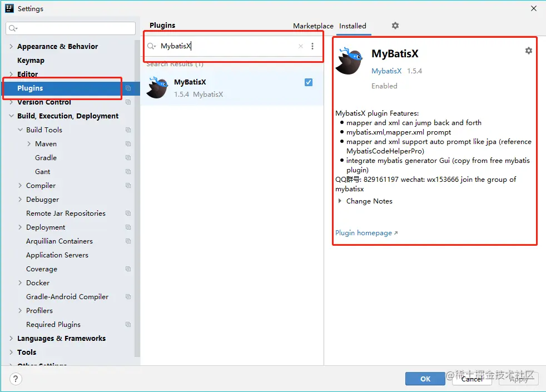The height and width of the screenshot is (392, 546).
Task: Expand the Maven settings node
Action: tap(29, 144)
